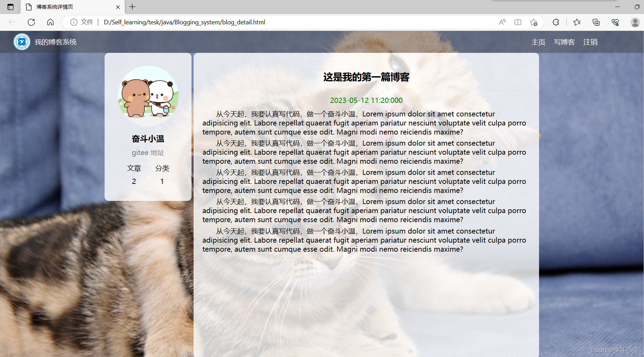Viewport: 644px width, 357px height.
Task: Go to 主页 in navigation bar
Action: 538,42
